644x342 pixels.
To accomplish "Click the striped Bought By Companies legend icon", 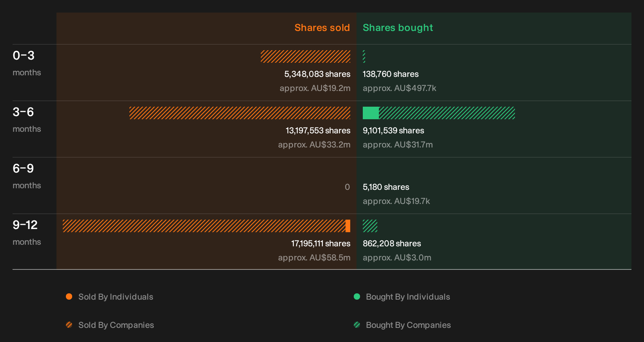I will click(x=357, y=325).
